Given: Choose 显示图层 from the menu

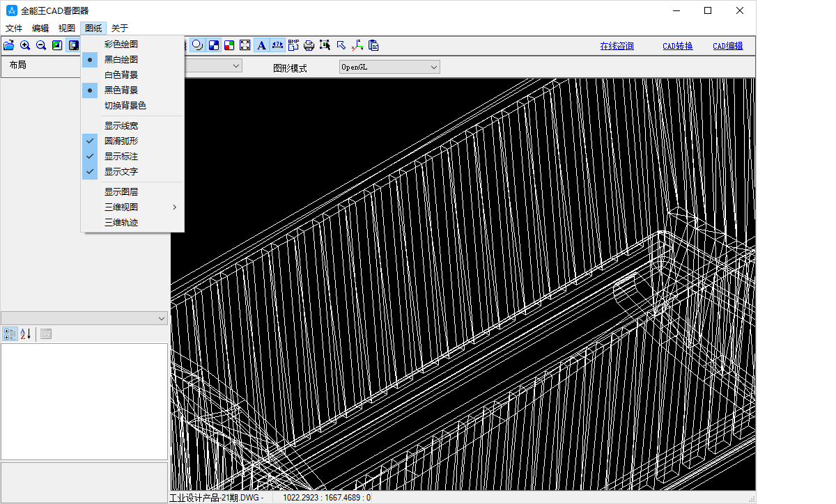Looking at the screenshot, I should pyautogui.click(x=121, y=192).
